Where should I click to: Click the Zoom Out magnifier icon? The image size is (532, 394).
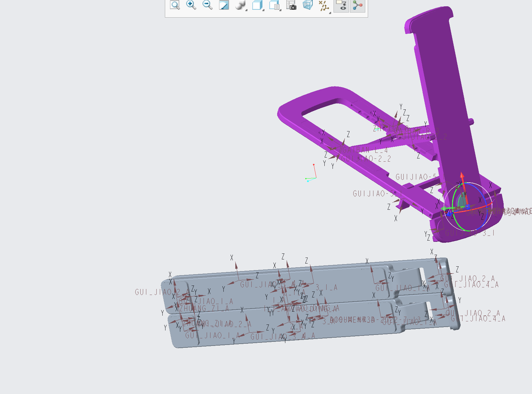point(207,5)
